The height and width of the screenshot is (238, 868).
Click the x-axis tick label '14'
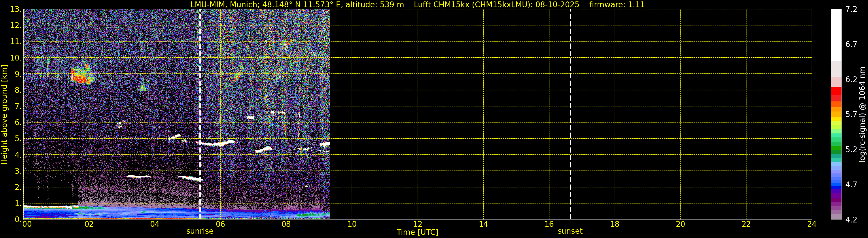click(x=483, y=224)
